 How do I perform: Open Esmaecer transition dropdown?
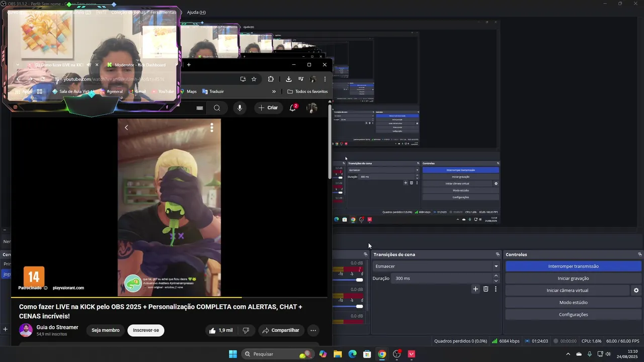coord(437,266)
